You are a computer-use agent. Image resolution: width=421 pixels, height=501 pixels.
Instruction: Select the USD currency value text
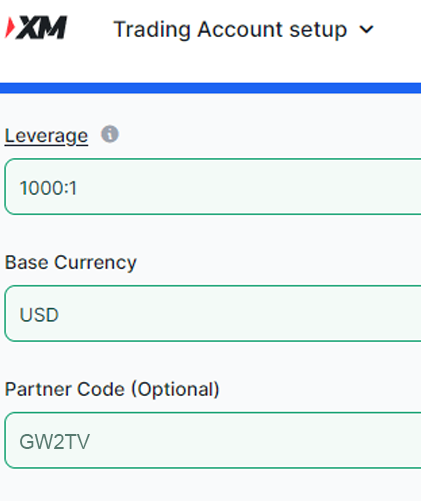click(39, 315)
